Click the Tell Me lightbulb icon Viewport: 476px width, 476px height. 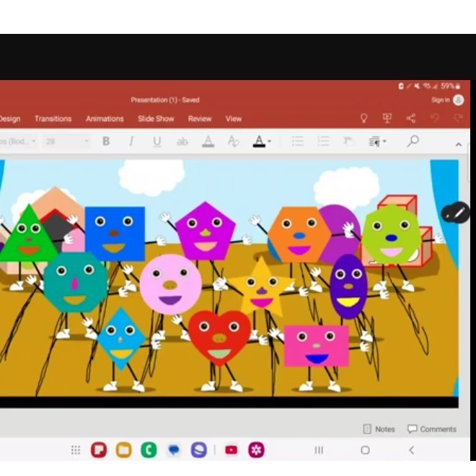(x=364, y=118)
